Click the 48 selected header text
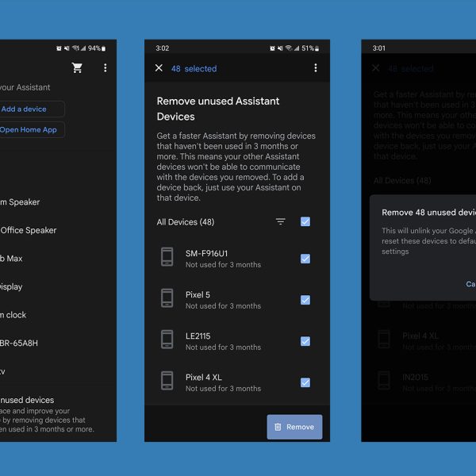 point(194,69)
